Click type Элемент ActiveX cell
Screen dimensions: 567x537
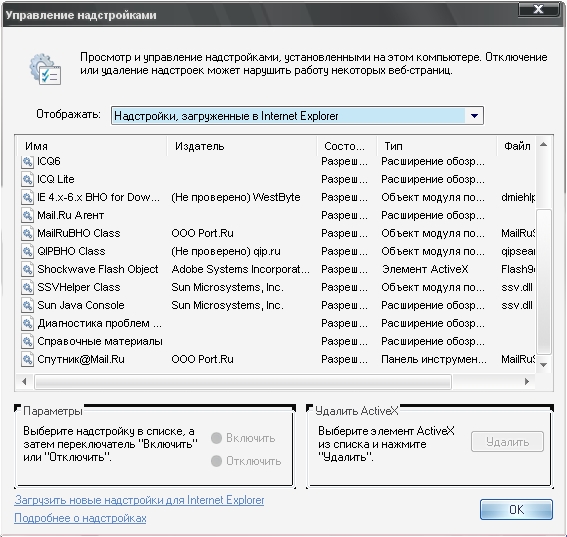425,269
